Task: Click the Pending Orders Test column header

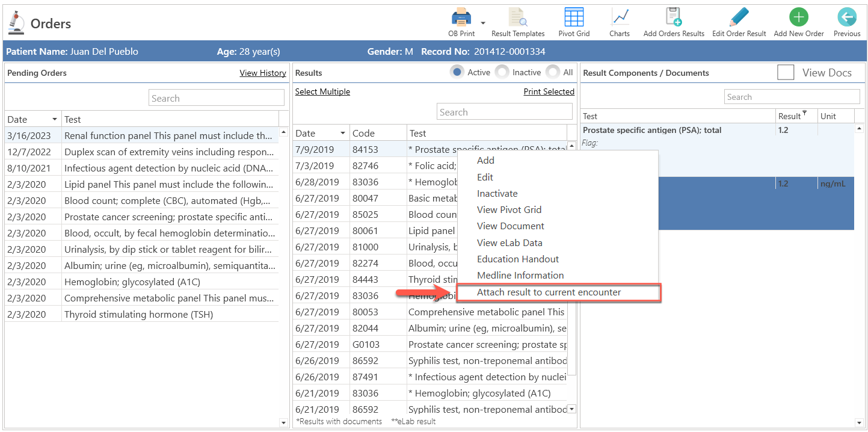Action: pos(170,119)
